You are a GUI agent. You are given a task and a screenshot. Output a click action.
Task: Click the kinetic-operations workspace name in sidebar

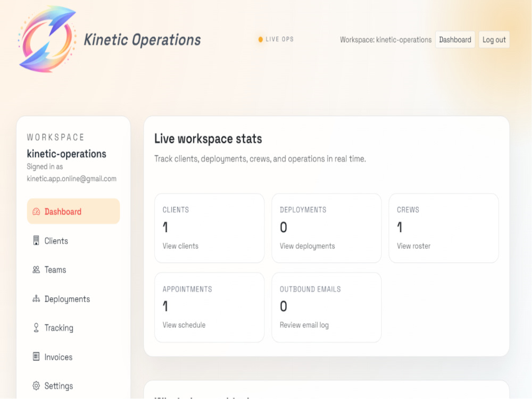(x=66, y=154)
